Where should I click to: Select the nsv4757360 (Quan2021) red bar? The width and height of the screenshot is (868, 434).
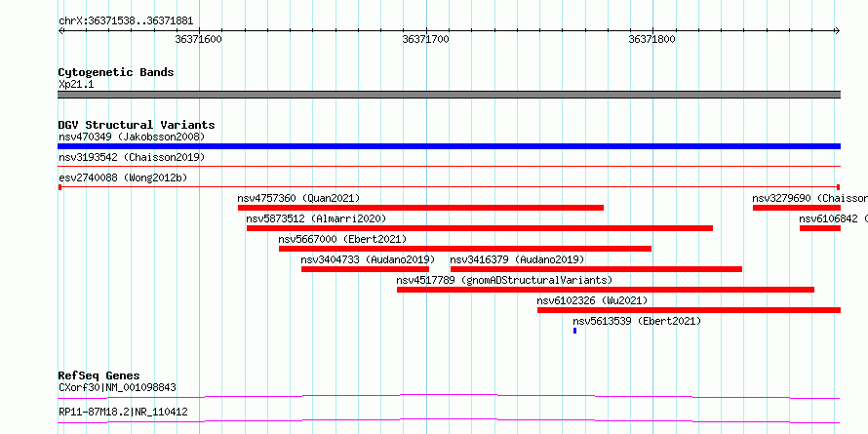(420, 208)
